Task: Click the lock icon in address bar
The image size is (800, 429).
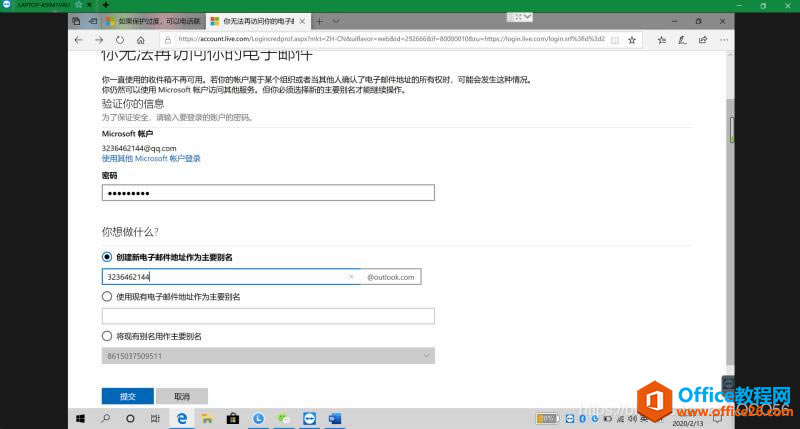Action: (x=167, y=40)
